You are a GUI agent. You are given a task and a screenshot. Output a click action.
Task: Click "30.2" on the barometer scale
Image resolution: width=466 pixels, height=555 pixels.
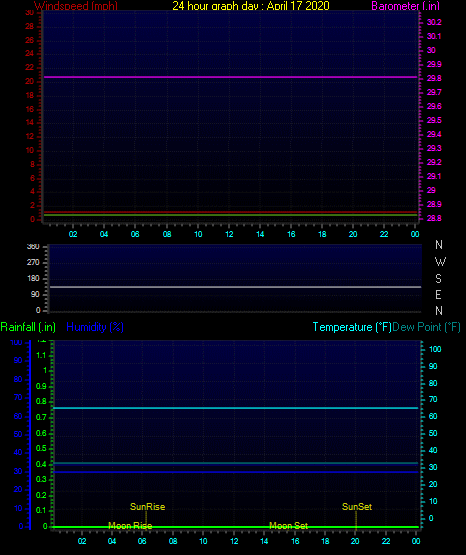(x=434, y=22)
